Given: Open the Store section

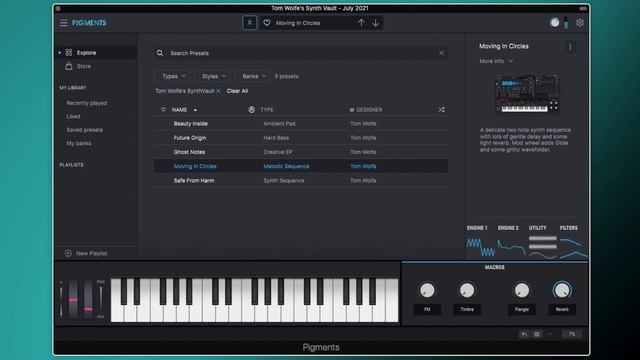Looking at the screenshot, I should point(84,66).
